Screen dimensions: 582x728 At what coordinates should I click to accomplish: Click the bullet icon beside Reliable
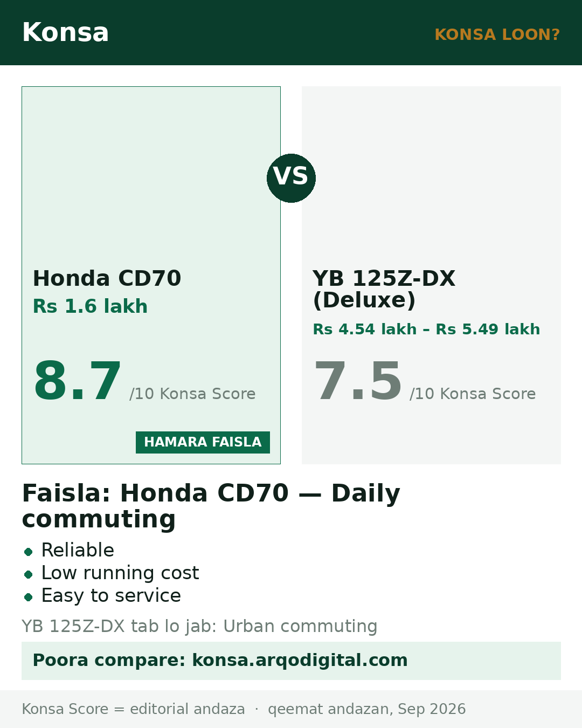(x=29, y=551)
